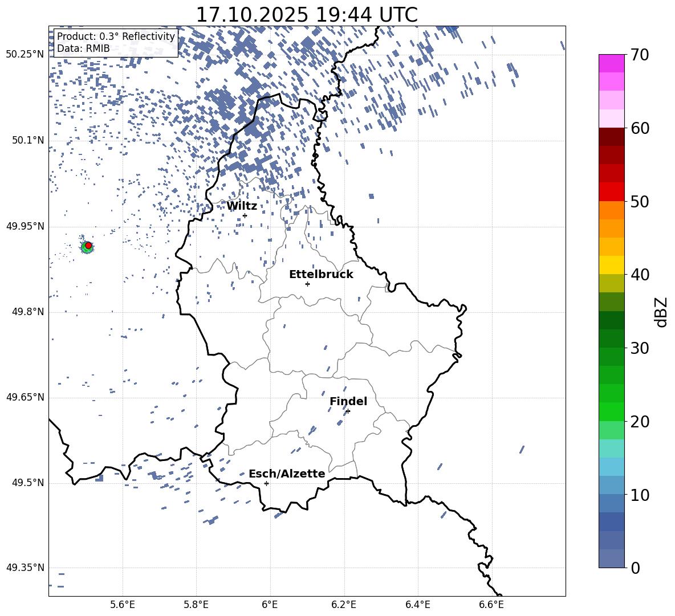
Task: Click the Ettelbruck city label
Action: tap(321, 275)
